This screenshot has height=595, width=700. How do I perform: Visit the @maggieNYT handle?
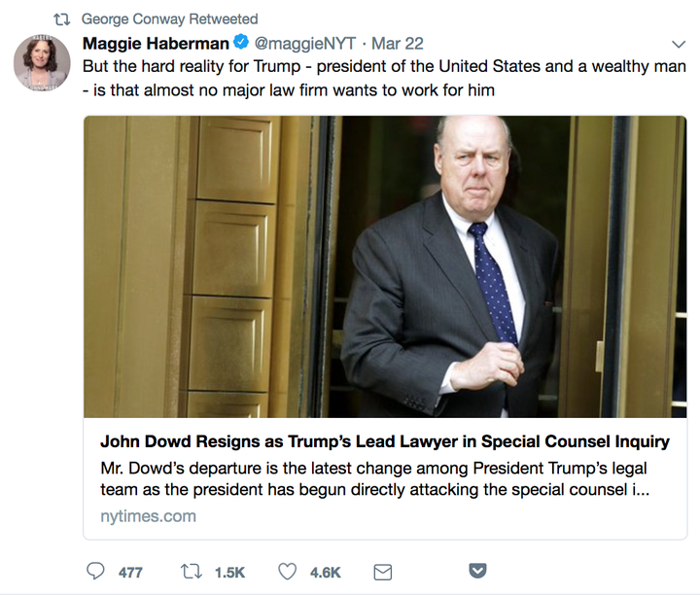coord(305,44)
